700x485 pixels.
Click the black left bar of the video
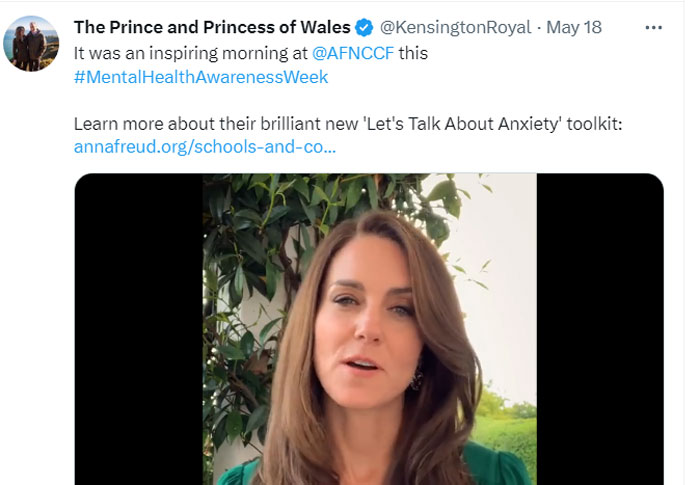point(138,330)
